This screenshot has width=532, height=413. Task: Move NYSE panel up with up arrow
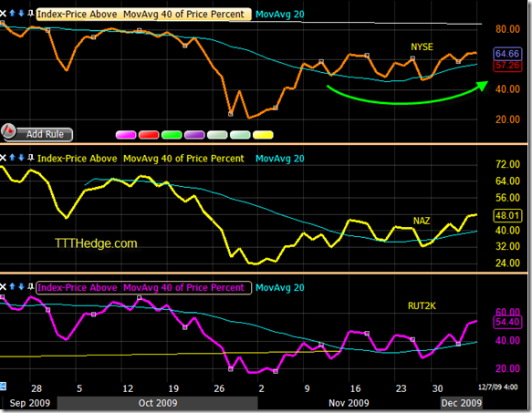point(13,14)
